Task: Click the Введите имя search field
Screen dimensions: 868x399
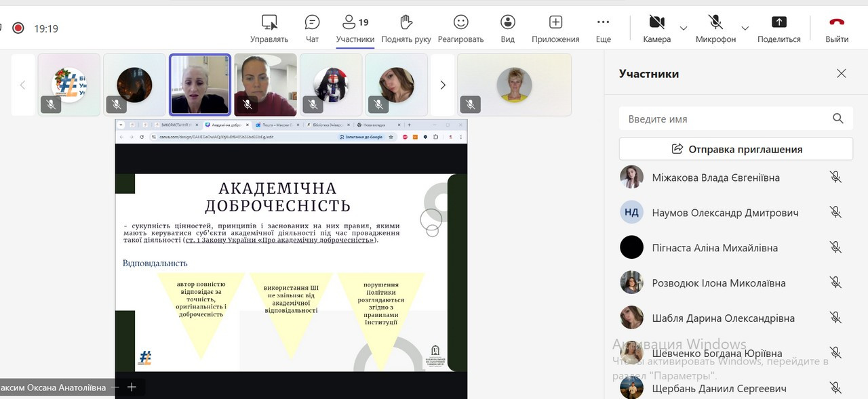Action: click(x=736, y=119)
